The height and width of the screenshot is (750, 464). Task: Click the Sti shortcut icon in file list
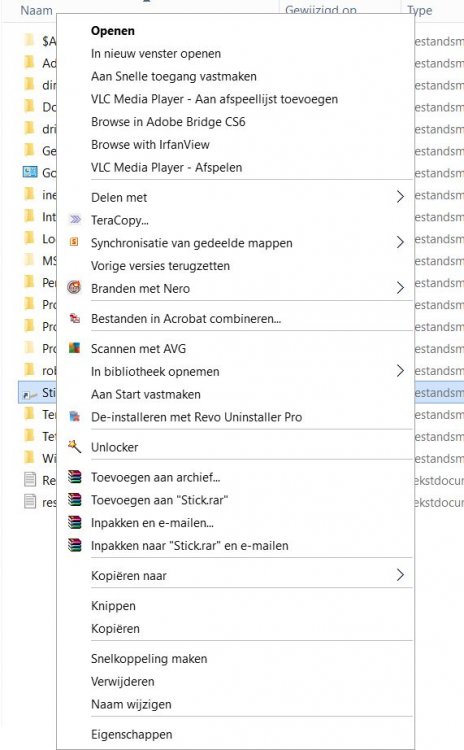[x=30, y=393]
